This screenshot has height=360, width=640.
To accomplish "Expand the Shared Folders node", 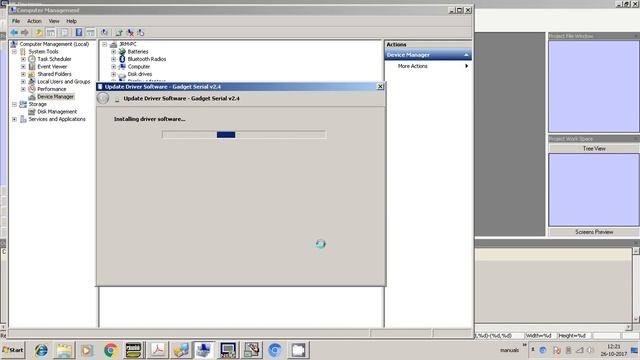I will coord(23,74).
